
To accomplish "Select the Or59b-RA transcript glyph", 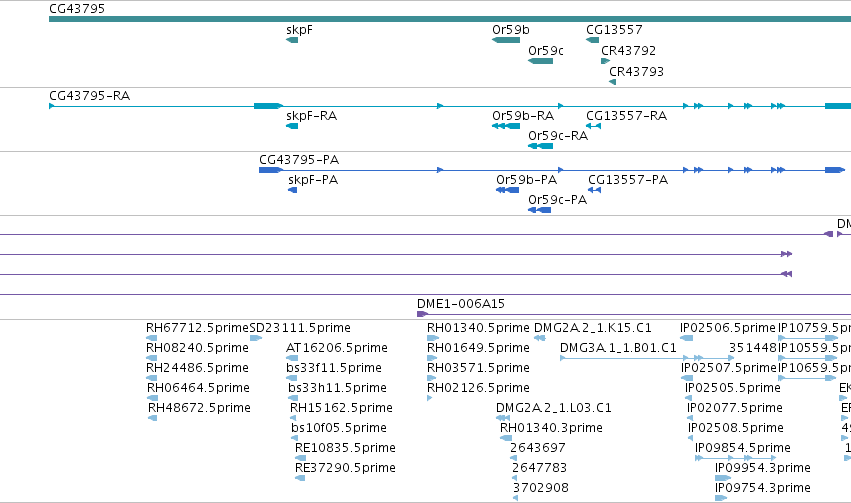I will pos(506,126).
